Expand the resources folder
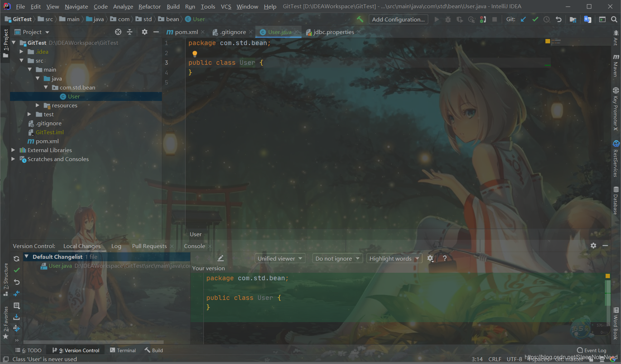 point(37,105)
